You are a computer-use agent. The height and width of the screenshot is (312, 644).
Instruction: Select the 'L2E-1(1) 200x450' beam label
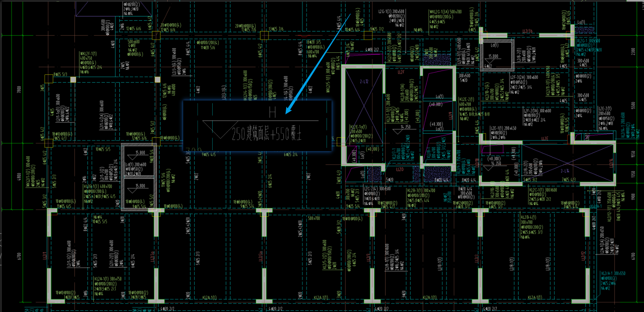(x=503, y=128)
